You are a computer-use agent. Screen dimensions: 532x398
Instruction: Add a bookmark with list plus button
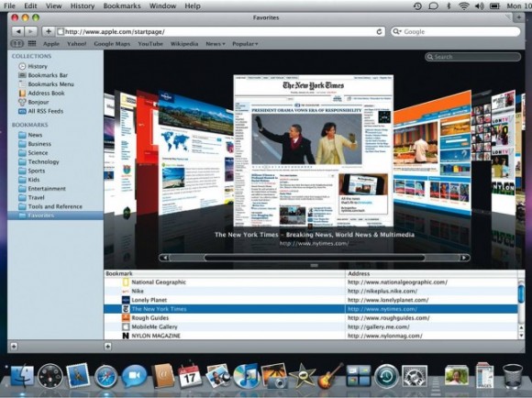107,347
